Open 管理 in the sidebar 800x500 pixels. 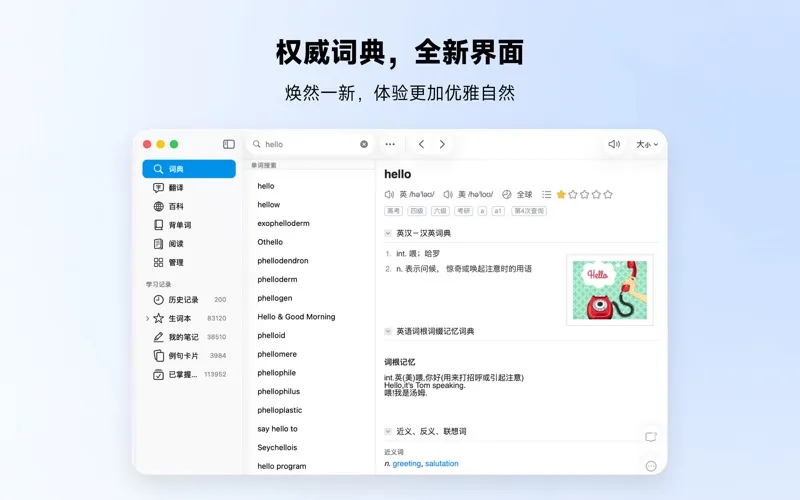(189, 262)
